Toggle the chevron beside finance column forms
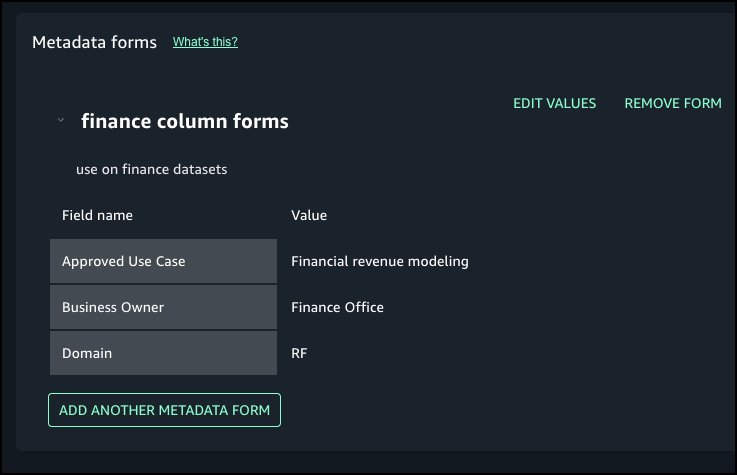The height and width of the screenshot is (475, 737). [x=61, y=120]
